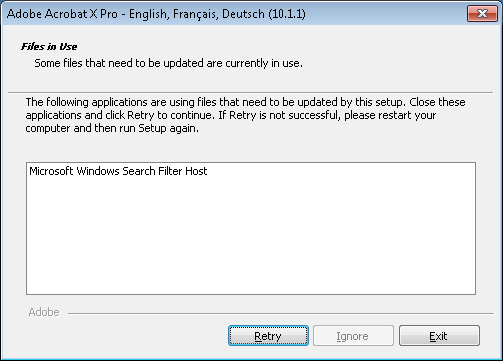Click the Adobe label near the bottom

click(44, 312)
